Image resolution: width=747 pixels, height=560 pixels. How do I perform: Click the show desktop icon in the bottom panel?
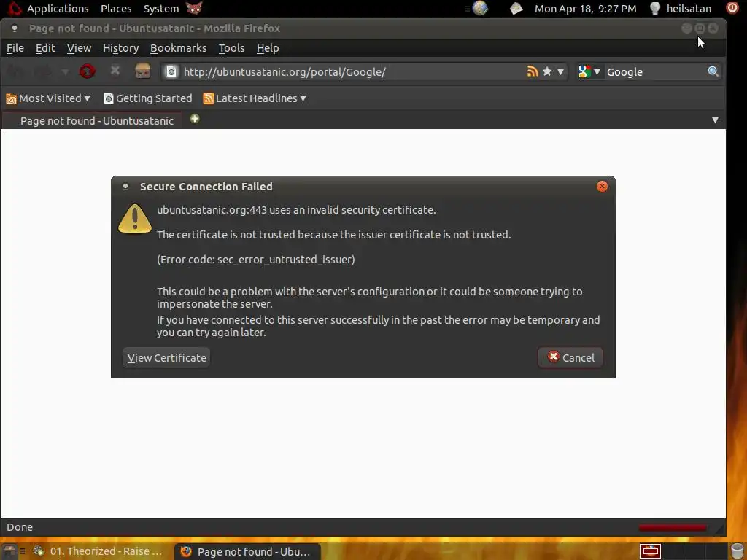(x=9, y=551)
